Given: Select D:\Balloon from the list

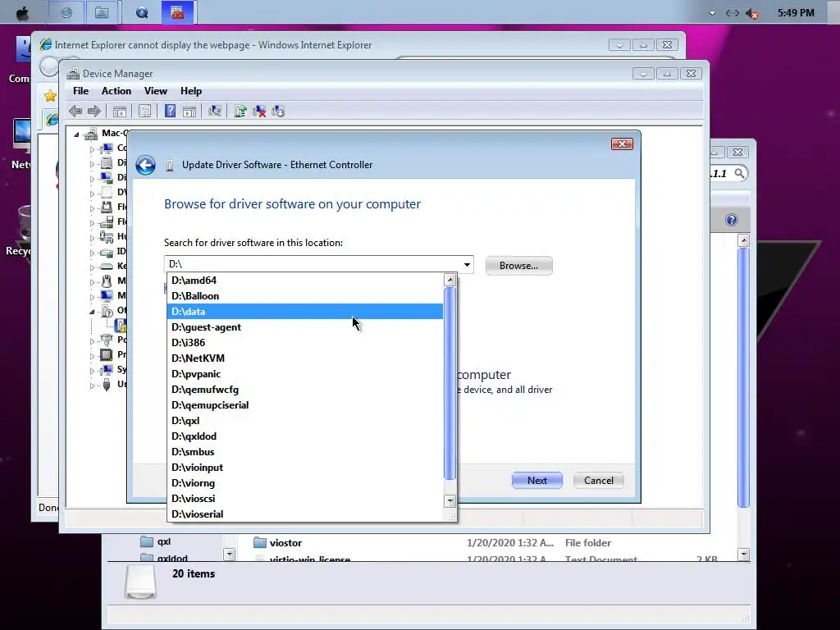Looking at the screenshot, I should pyautogui.click(x=305, y=295).
